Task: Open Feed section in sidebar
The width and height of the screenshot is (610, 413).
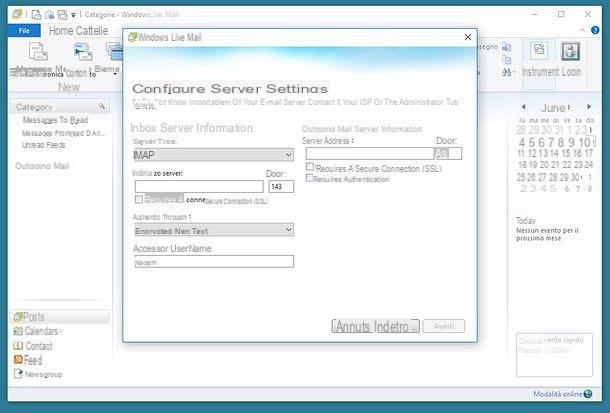Action: tap(28, 360)
